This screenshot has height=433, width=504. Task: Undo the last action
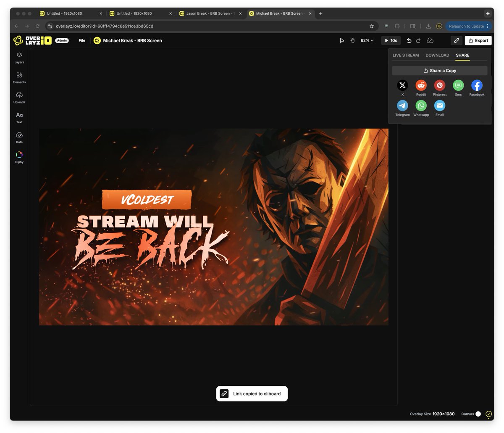409,40
